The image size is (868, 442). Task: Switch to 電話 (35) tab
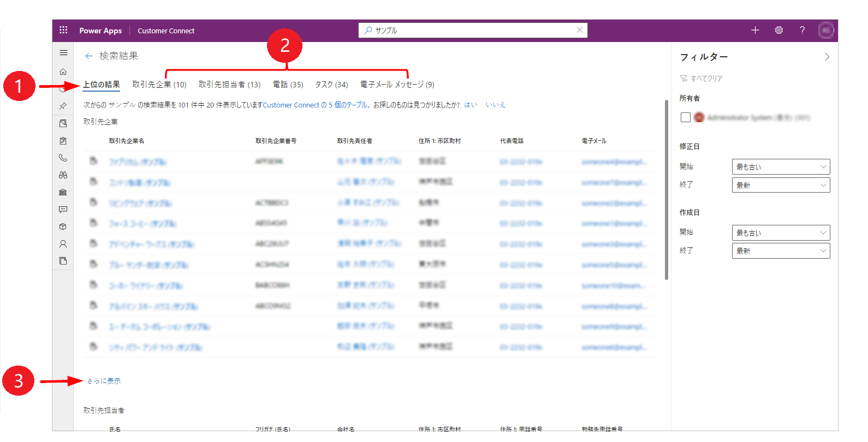[288, 85]
